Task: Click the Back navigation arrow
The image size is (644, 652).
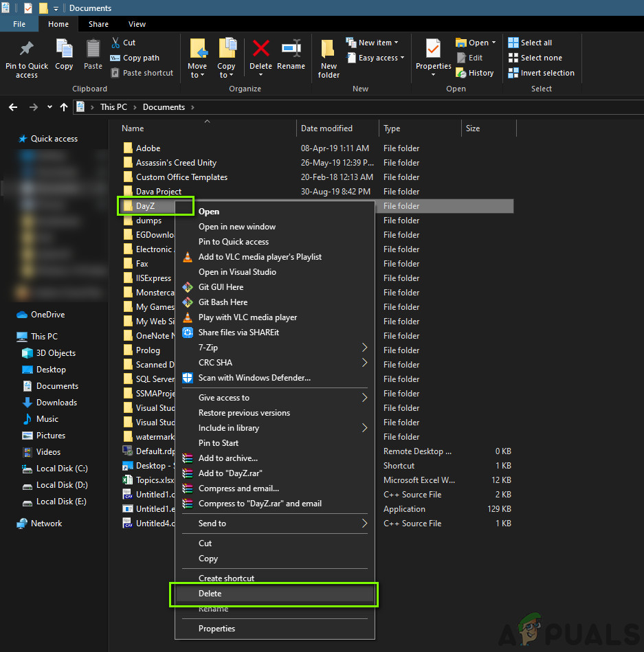Action: [13, 107]
